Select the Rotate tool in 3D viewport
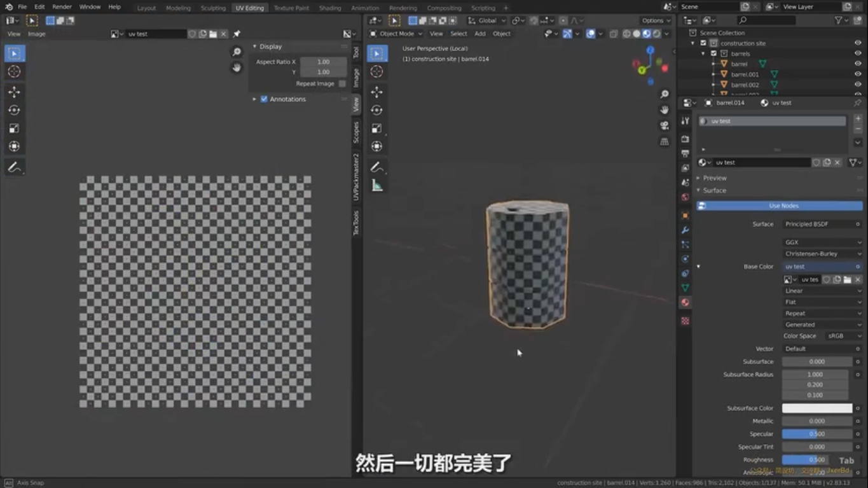The height and width of the screenshot is (488, 868). pyautogui.click(x=377, y=110)
